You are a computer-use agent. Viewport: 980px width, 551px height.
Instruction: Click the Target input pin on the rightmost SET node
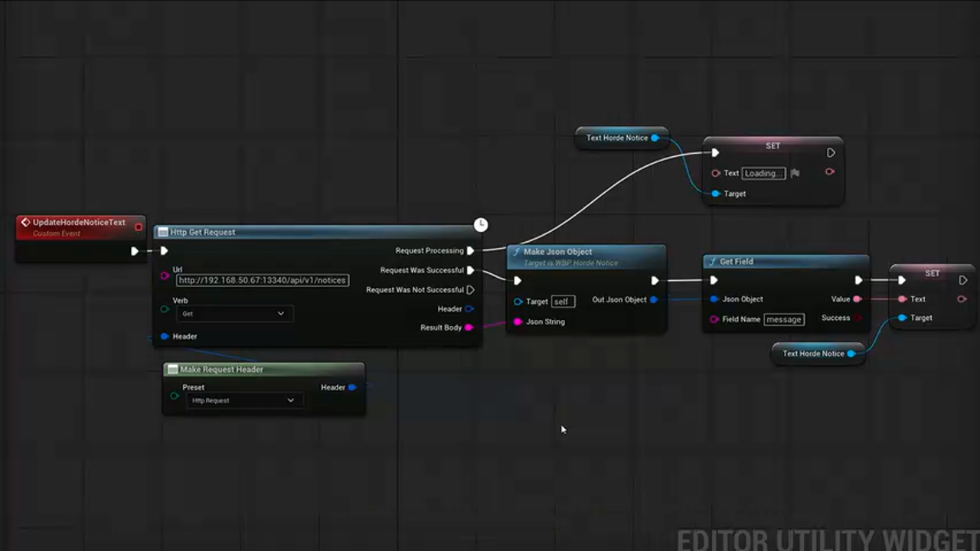tap(903, 318)
